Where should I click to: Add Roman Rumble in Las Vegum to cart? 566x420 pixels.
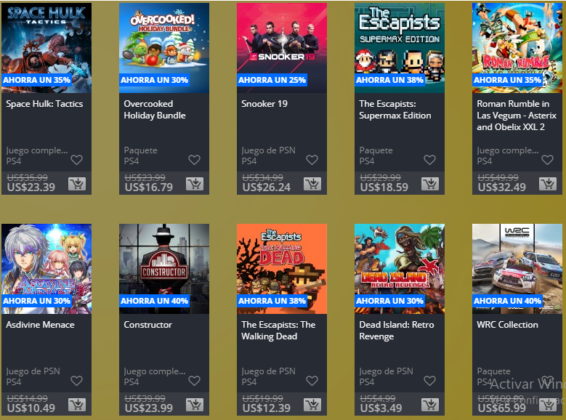pyautogui.click(x=548, y=184)
